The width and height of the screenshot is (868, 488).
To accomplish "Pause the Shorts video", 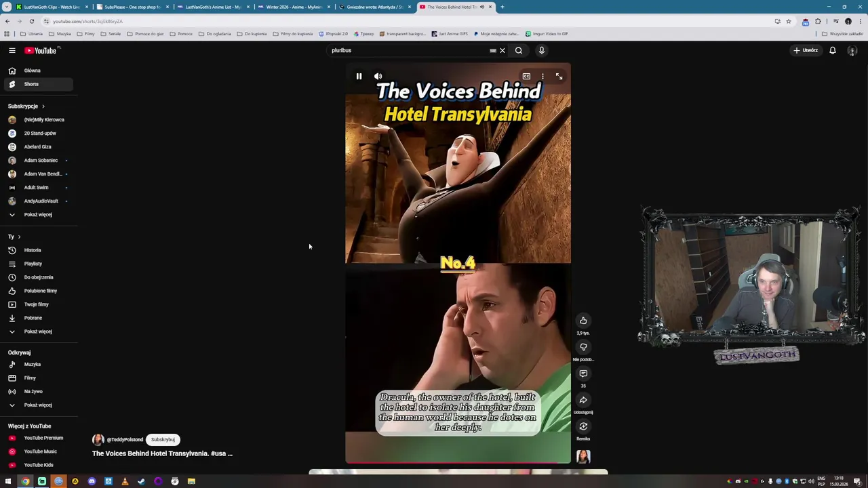I will pyautogui.click(x=359, y=77).
